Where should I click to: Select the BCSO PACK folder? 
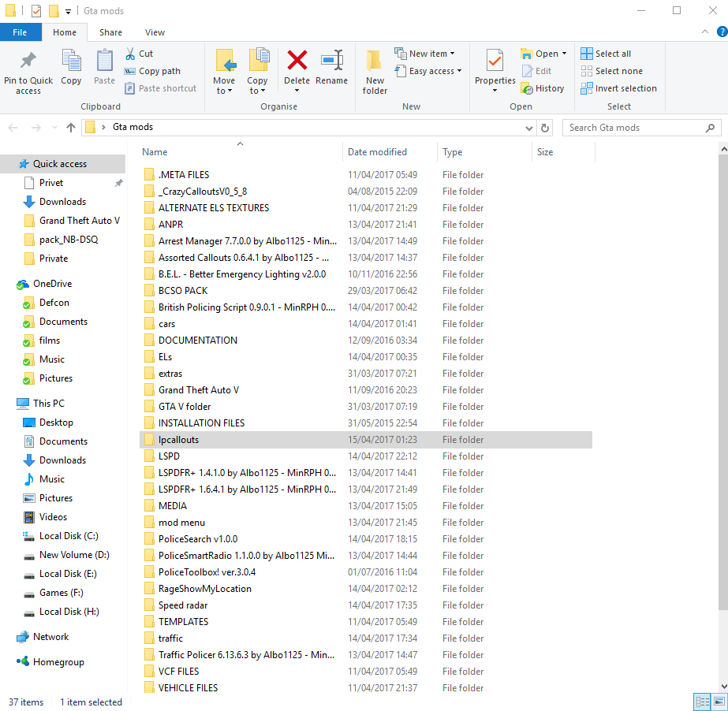tap(183, 291)
